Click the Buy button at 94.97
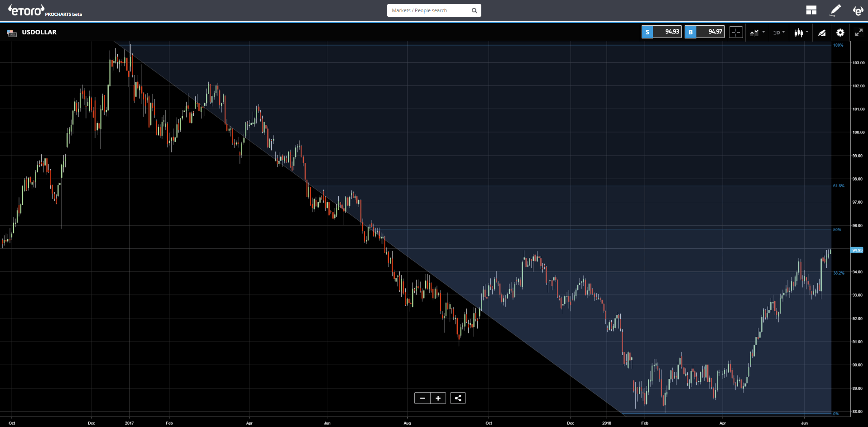Viewport: 868px width, 427px height. pos(705,32)
